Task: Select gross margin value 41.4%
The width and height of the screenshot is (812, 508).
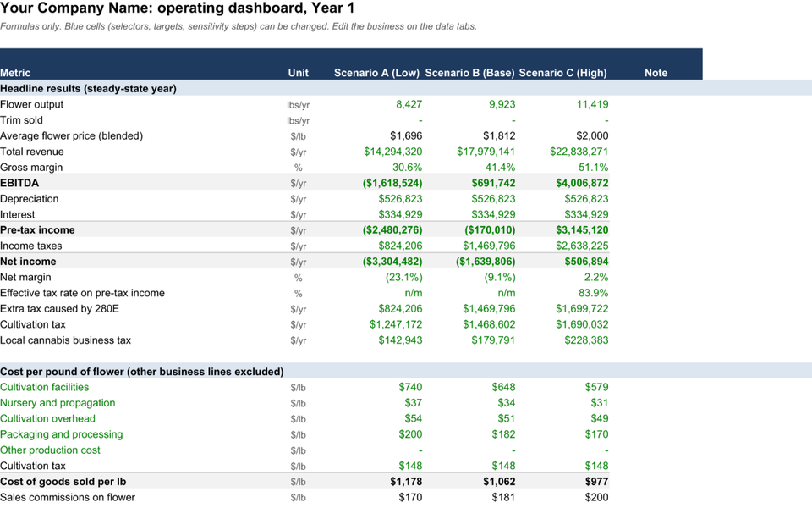Action: click(x=500, y=168)
